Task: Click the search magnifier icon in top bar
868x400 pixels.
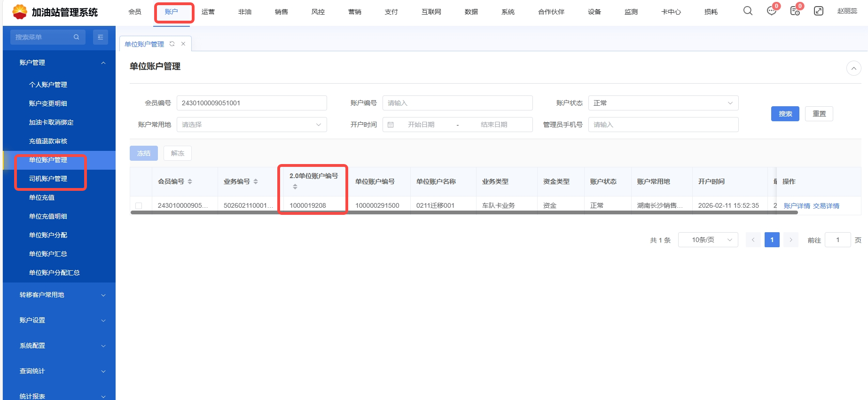Action: coord(748,11)
